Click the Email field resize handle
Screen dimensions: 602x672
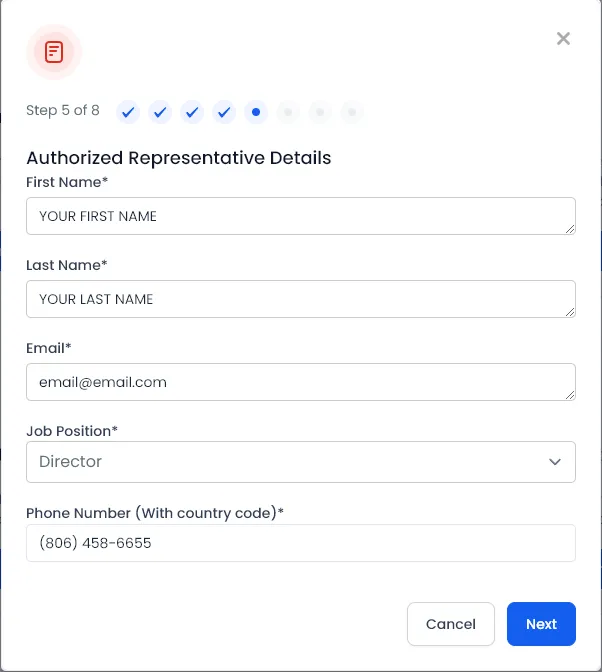570,395
